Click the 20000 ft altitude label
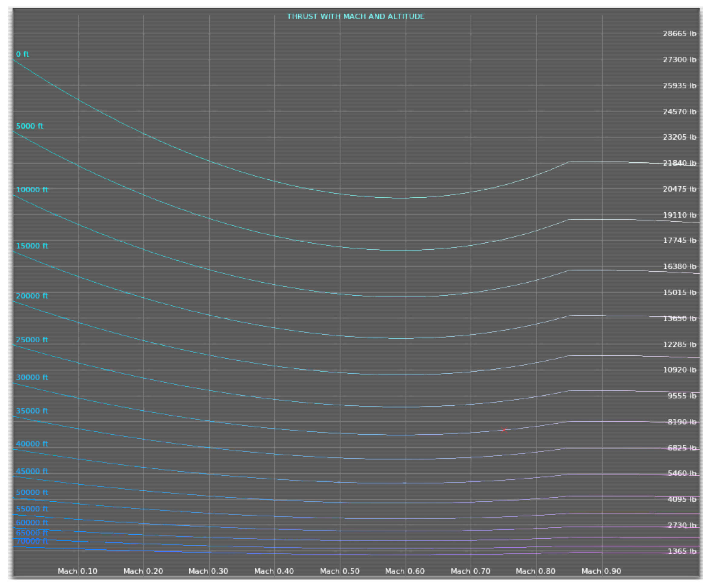This screenshot has width=710, height=588. [32, 296]
